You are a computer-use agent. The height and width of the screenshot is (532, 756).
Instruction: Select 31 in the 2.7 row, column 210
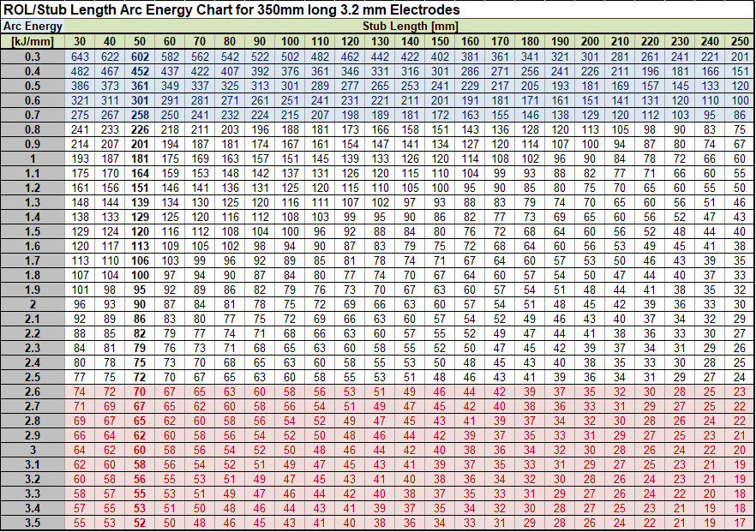620,406
